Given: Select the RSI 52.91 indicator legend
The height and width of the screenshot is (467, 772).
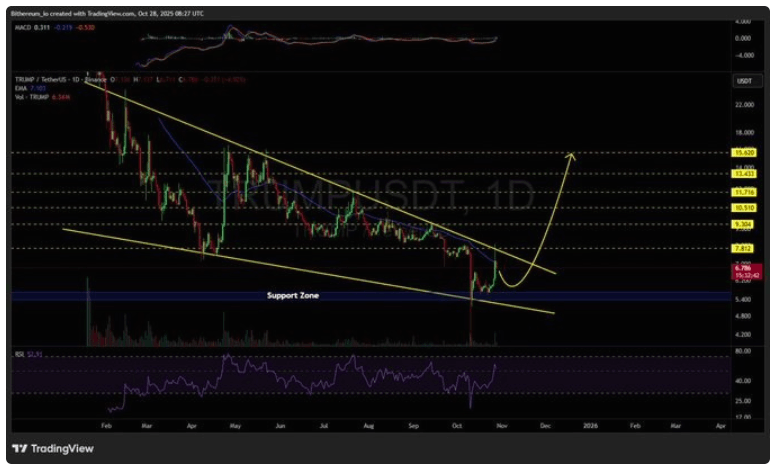Looking at the screenshot, I should click(x=29, y=354).
